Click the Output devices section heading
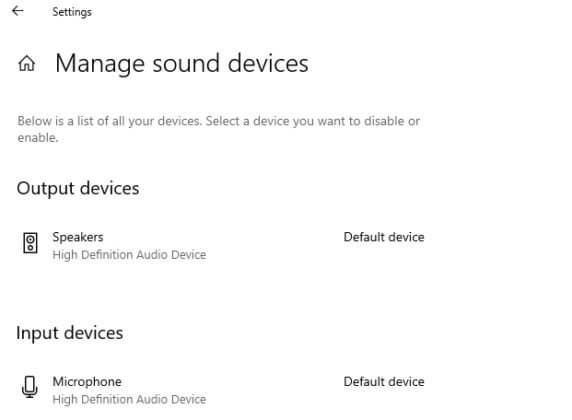 78,189
